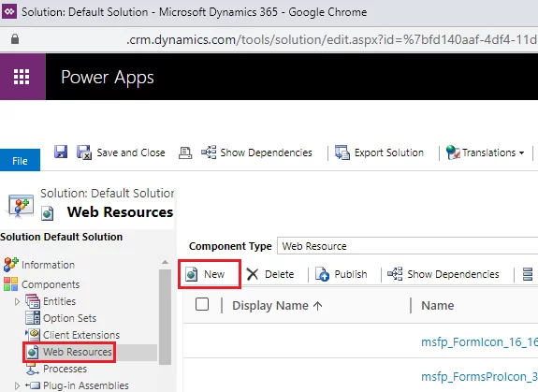This screenshot has width=538, height=392.
Task: Click the solution icon beside the header
Action: (21, 206)
